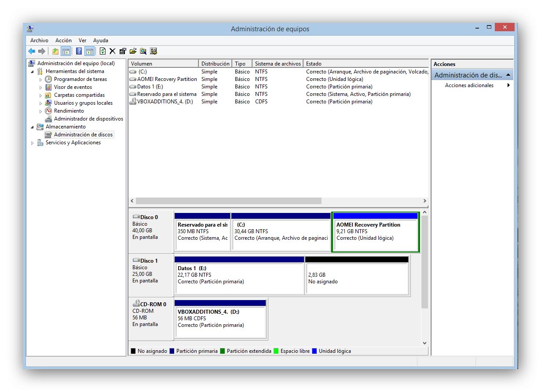
Task: Sort by Sistema de archivos column header
Action: click(x=278, y=64)
